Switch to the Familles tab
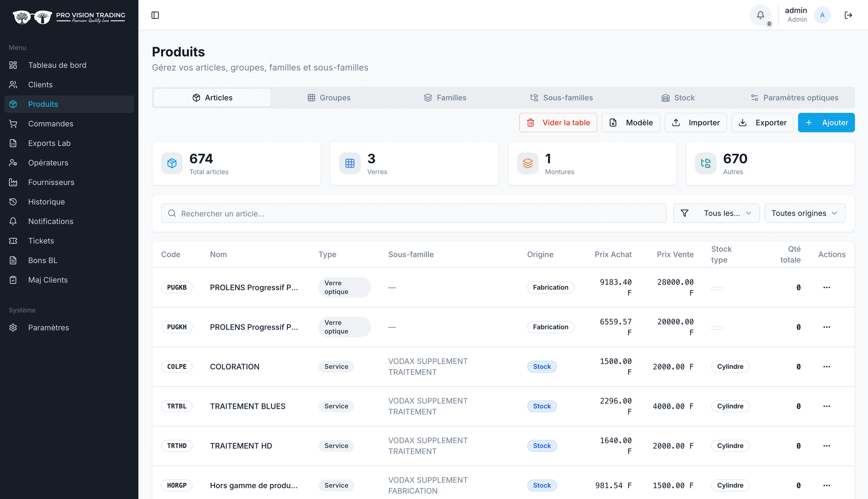The width and height of the screenshot is (868, 499). pos(445,98)
